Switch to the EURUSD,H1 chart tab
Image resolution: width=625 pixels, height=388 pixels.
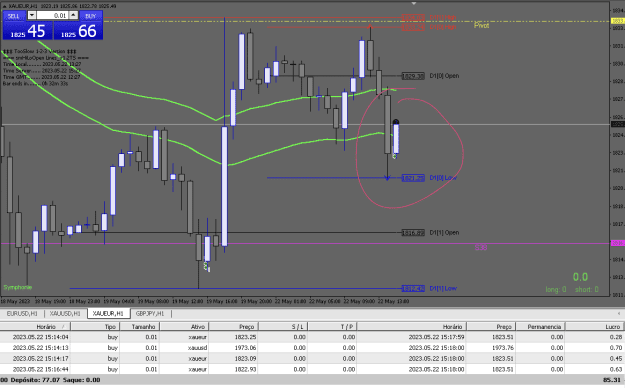[x=22, y=313]
